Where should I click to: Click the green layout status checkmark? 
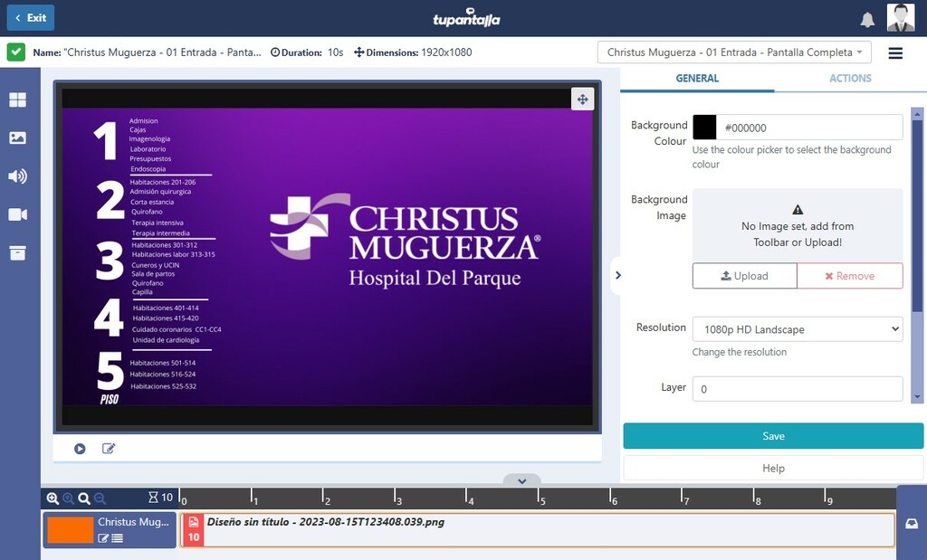tap(16, 52)
